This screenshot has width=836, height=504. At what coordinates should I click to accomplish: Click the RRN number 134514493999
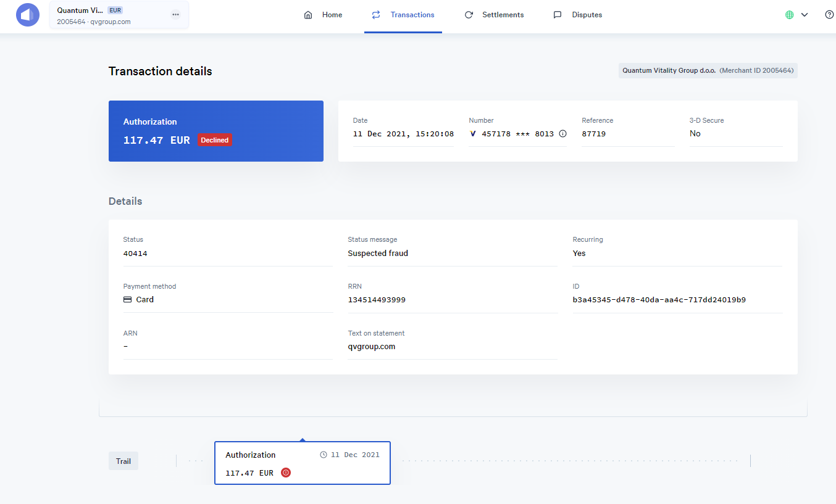click(x=377, y=300)
